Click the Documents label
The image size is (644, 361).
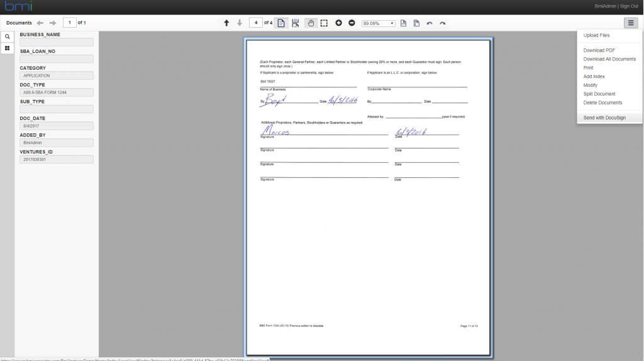(x=19, y=23)
